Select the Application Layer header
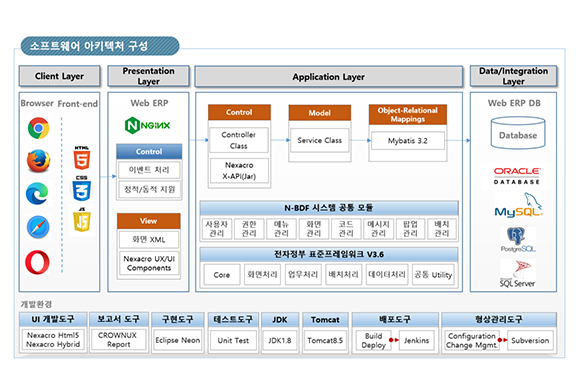Viewport: 580px width, 392px height. coord(328,77)
